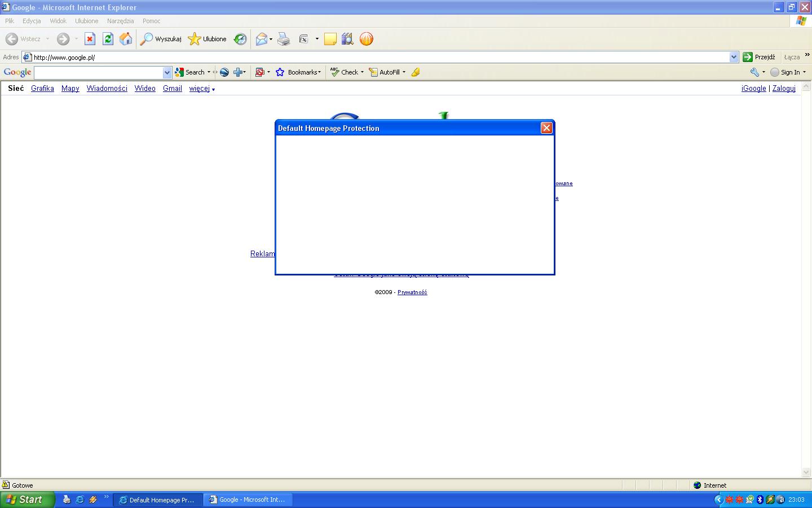Click the Forward arrow button
This screenshot has height=508, width=812.
click(x=63, y=39)
